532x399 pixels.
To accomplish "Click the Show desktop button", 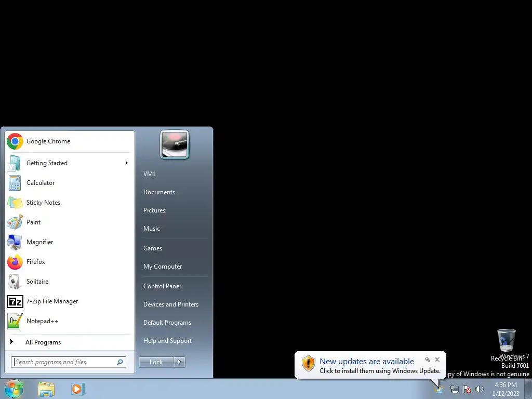I will coord(528,389).
